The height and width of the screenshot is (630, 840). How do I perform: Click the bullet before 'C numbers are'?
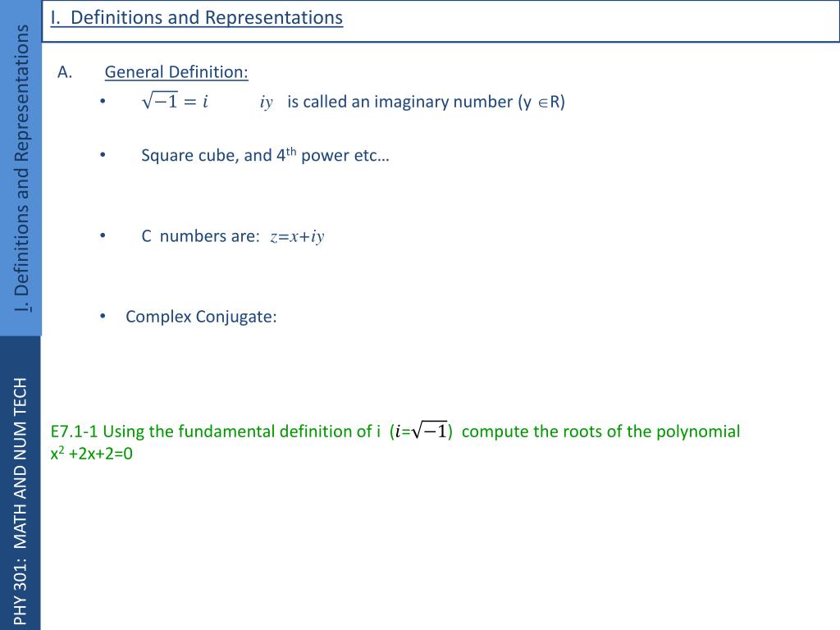point(103,235)
